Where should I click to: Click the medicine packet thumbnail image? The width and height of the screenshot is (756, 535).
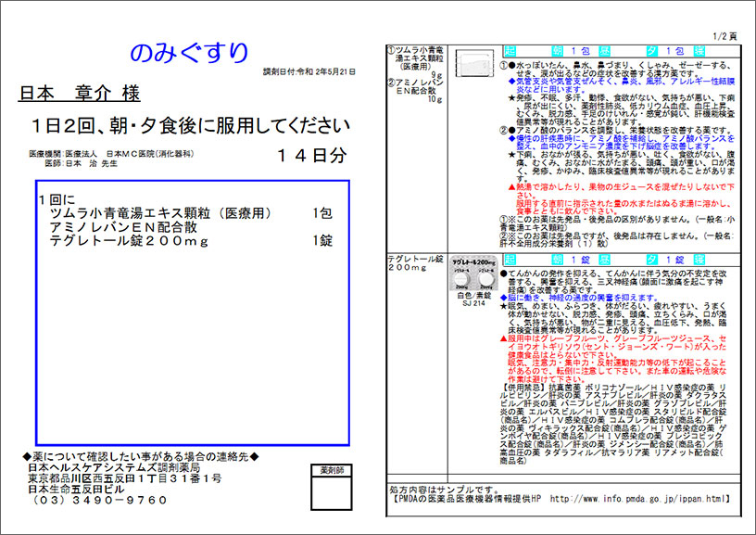tap(475, 63)
